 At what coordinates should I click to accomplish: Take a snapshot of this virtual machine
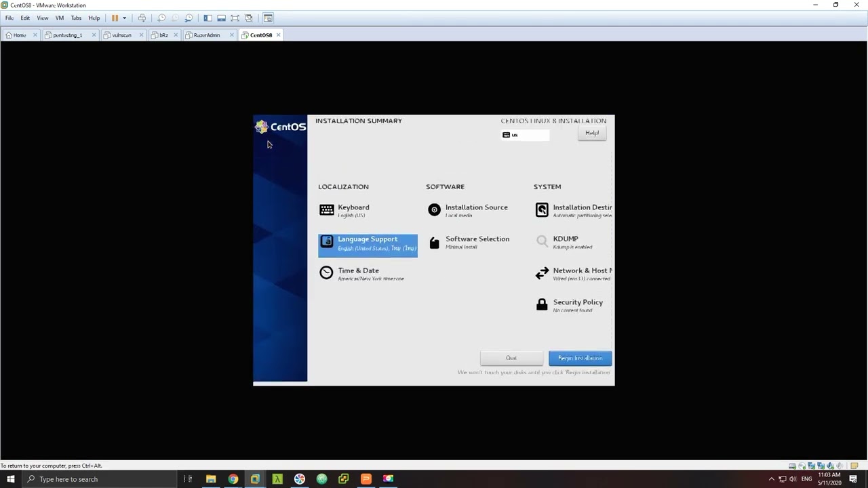[x=161, y=18]
